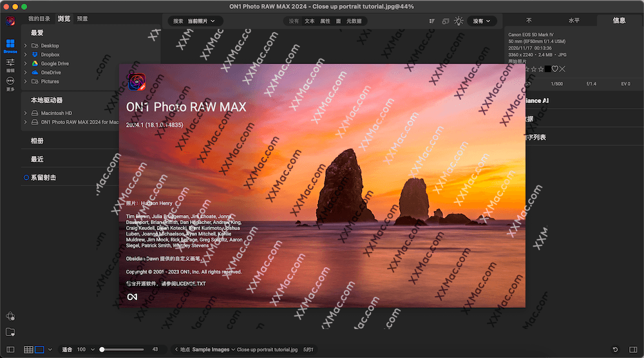644x358 pixels.
Task: Switch to single photo detail view
Action: tap(39, 350)
